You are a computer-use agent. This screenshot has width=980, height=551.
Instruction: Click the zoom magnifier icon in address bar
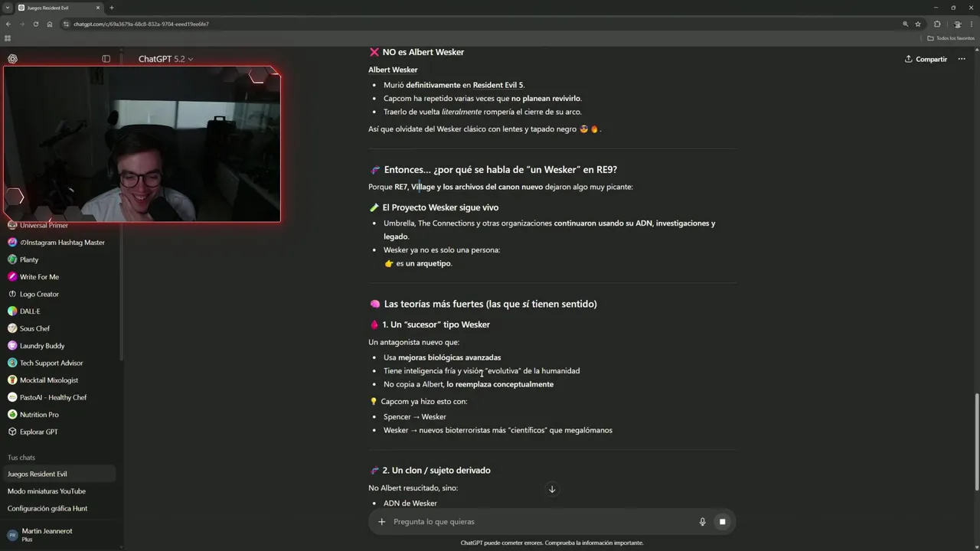[x=905, y=24]
